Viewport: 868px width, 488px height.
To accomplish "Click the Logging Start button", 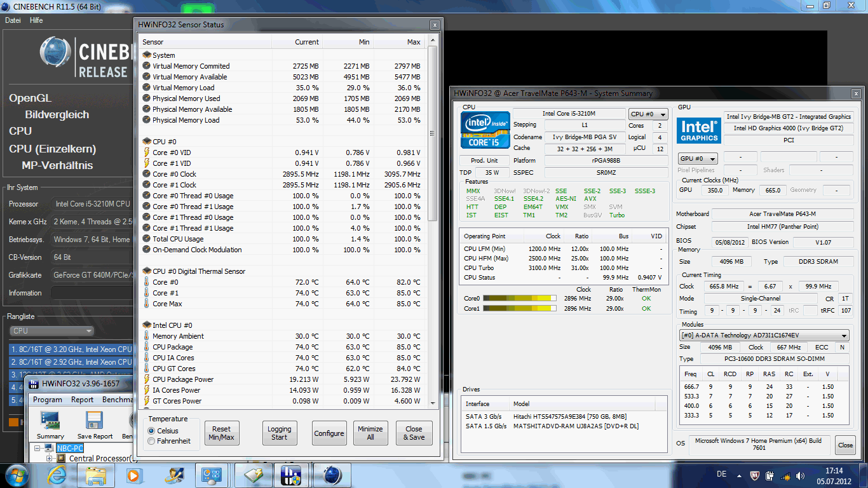I will 280,433.
